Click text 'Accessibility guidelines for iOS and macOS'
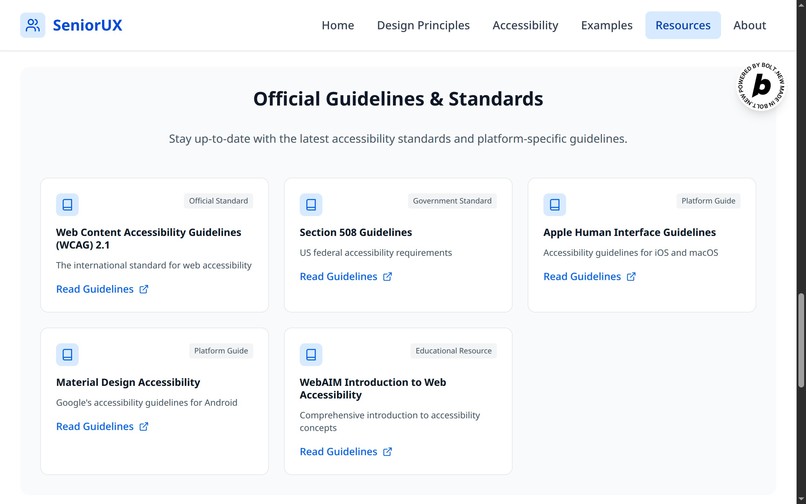 pos(631,253)
